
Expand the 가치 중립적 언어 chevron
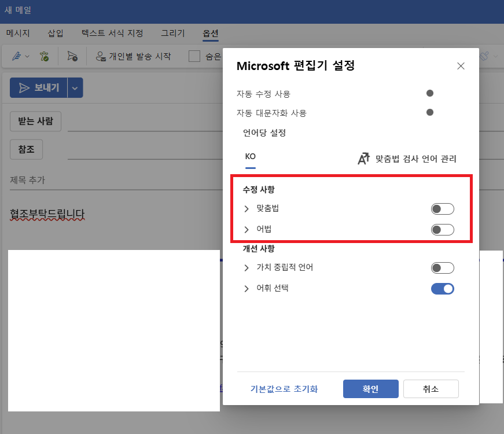point(247,267)
